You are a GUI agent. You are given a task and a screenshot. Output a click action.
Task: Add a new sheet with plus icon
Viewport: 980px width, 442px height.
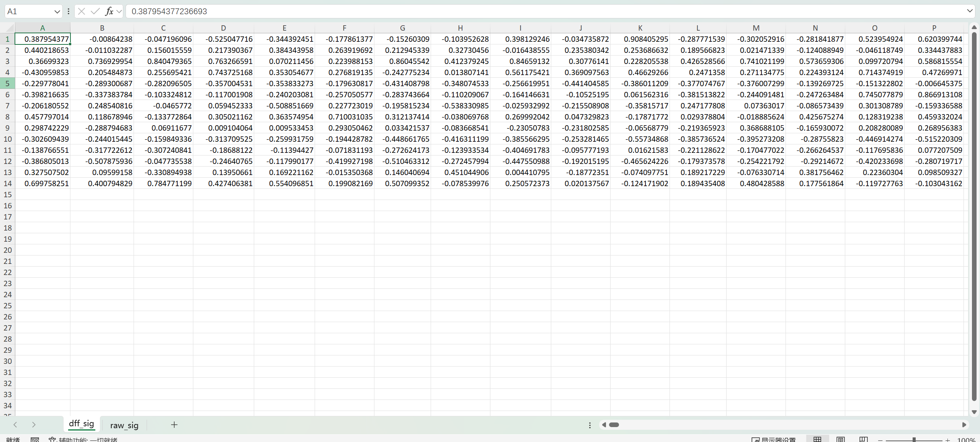tap(174, 424)
